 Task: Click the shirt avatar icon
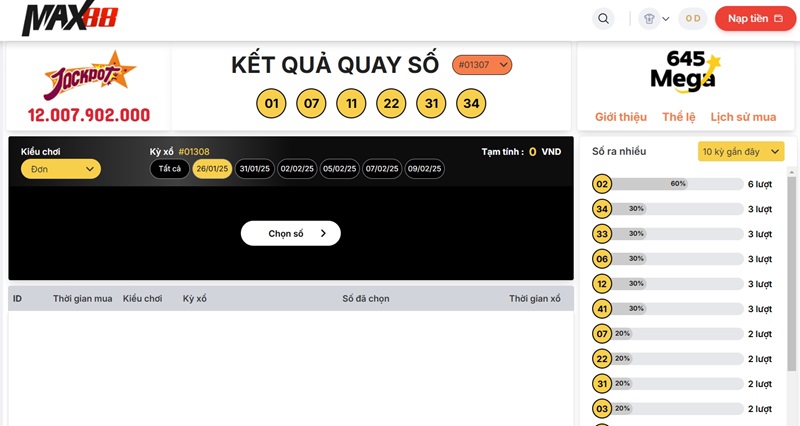[649, 19]
